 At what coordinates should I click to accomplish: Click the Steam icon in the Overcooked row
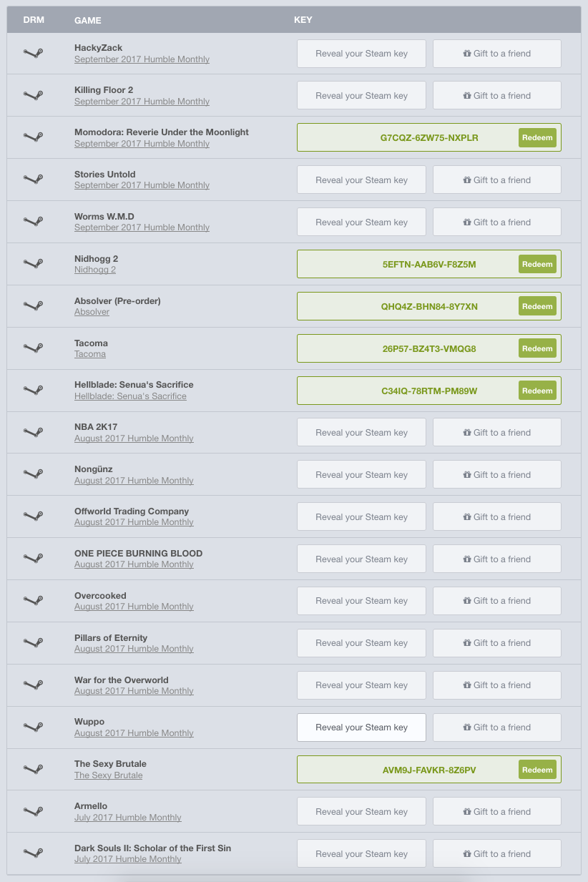[x=33, y=601]
